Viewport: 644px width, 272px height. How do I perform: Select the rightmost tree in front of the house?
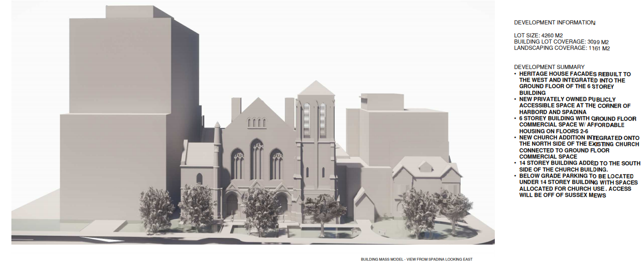click(452, 207)
